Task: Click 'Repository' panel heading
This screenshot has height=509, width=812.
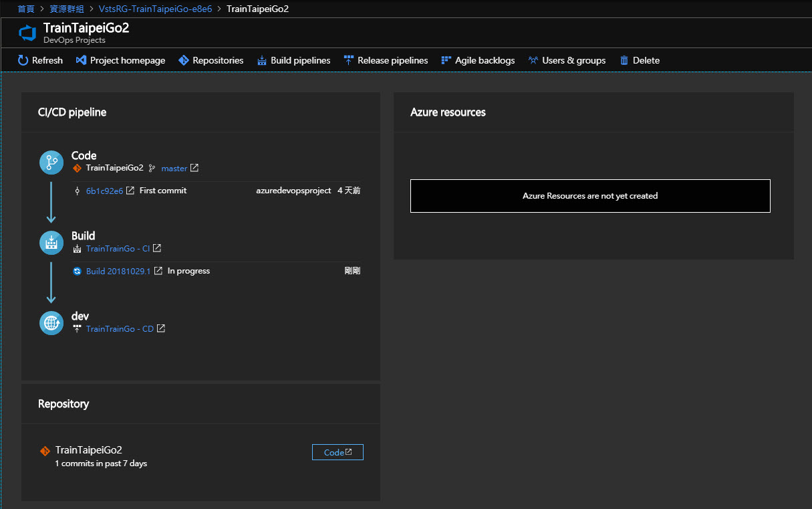Action: point(63,404)
